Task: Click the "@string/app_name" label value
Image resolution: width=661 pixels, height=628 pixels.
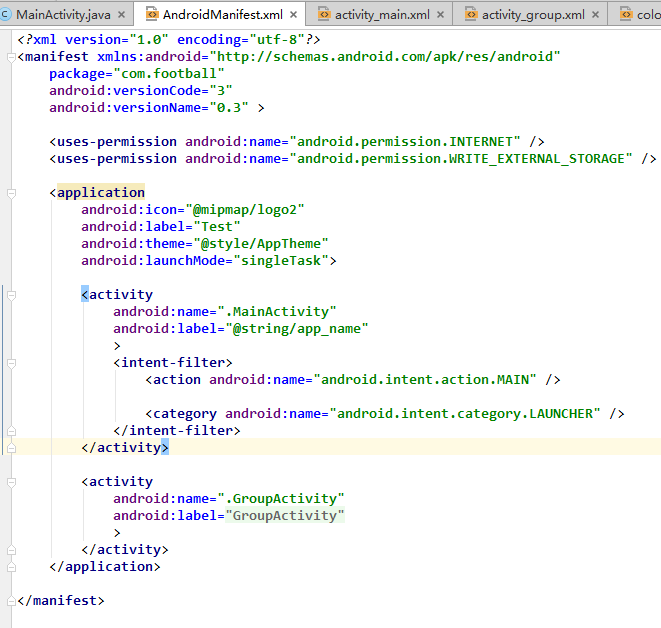Action: click(x=296, y=329)
